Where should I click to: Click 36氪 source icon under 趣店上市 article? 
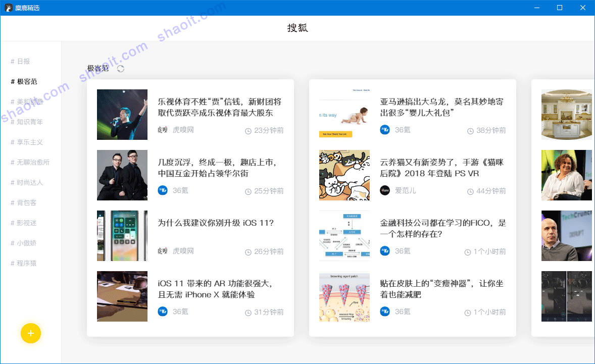coord(163,190)
